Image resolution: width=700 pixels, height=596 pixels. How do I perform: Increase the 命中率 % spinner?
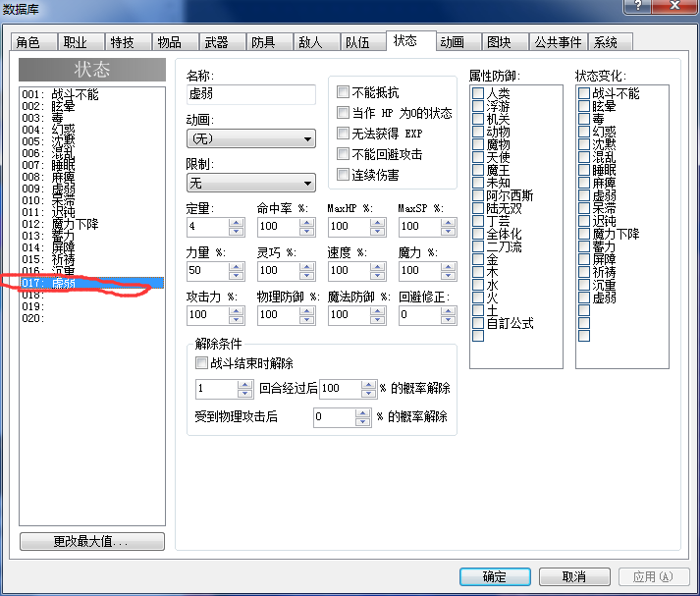click(306, 222)
